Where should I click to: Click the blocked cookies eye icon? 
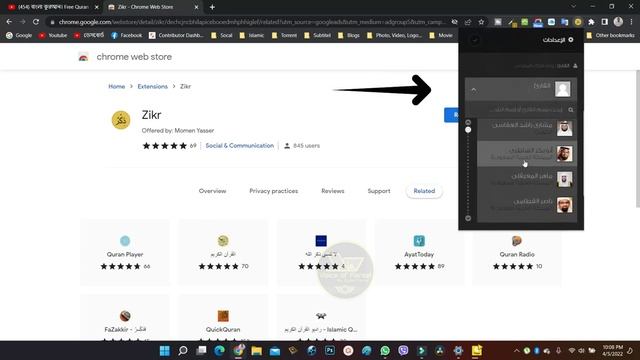(x=454, y=22)
